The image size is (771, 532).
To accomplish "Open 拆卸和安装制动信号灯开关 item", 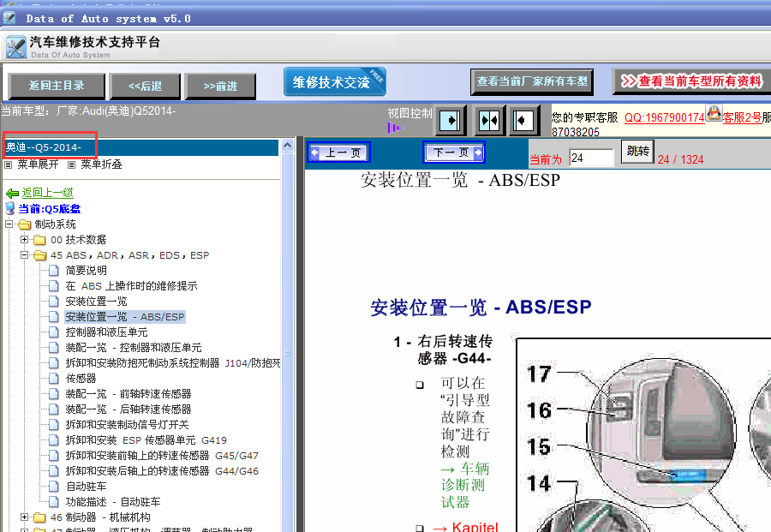I will pyautogui.click(x=128, y=424).
